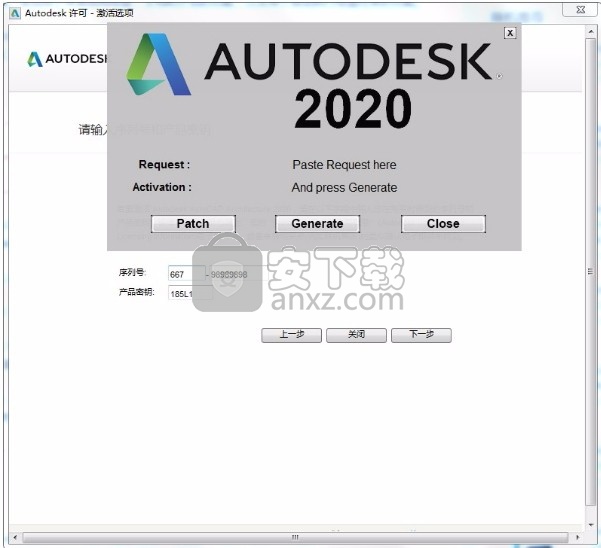Click the horizontal scrollbar right arrow

click(x=578, y=537)
